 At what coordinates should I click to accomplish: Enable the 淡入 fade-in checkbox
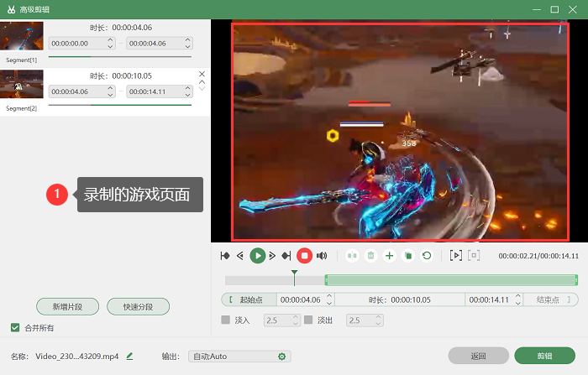tap(225, 320)
